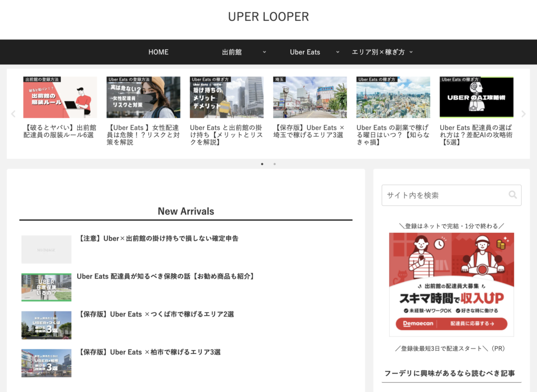Viewport: 537px width, 392px height.
Task: Go to previous carousel slide arrow
Action: (x=13, y=114)
